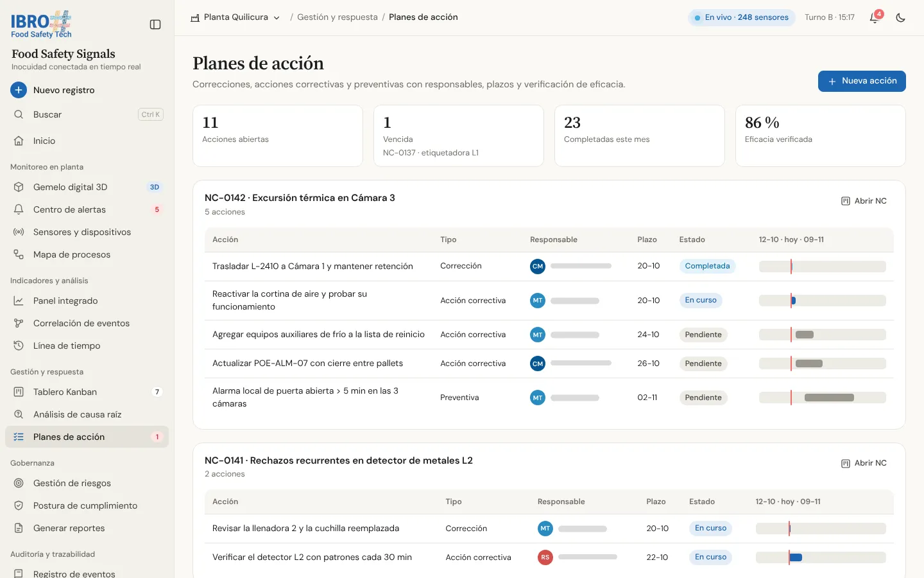Click the 86 % Eficacia verificada card
This screenshot has width=924, height=578.
tap(821, 136)
